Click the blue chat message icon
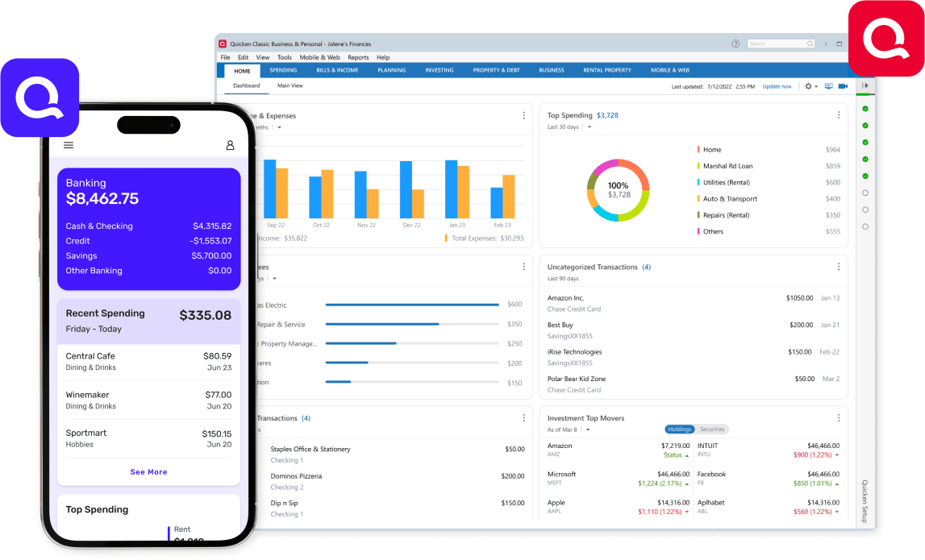The height and width of the screenshot is (560, 925). (x=829, y=86)
